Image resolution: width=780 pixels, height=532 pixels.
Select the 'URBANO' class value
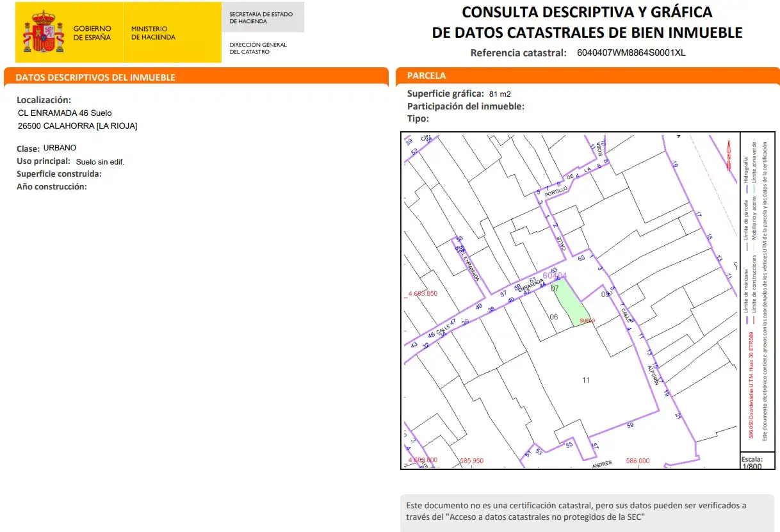pos(60,148)
